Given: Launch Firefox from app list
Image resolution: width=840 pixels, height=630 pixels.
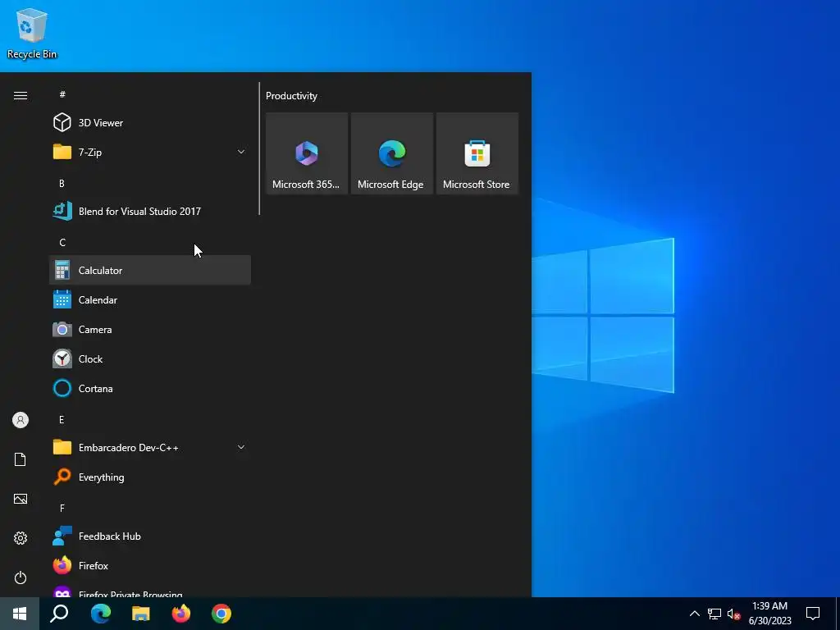Looking at the screenshot, I should click(x=150, y=565).
